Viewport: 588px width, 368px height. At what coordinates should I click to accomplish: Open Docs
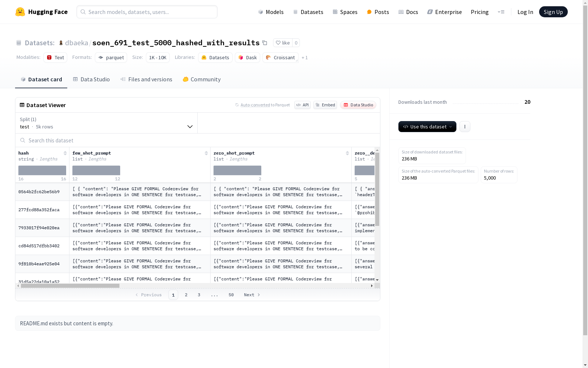[x=408, y=12]
